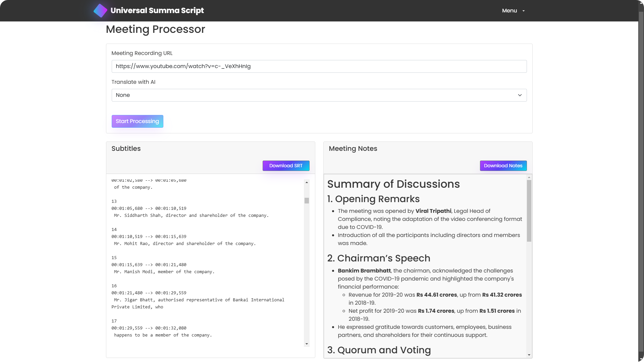Open the Menu dropdown
The width and height of the screenshot is (644, 362).
point(509,11)
